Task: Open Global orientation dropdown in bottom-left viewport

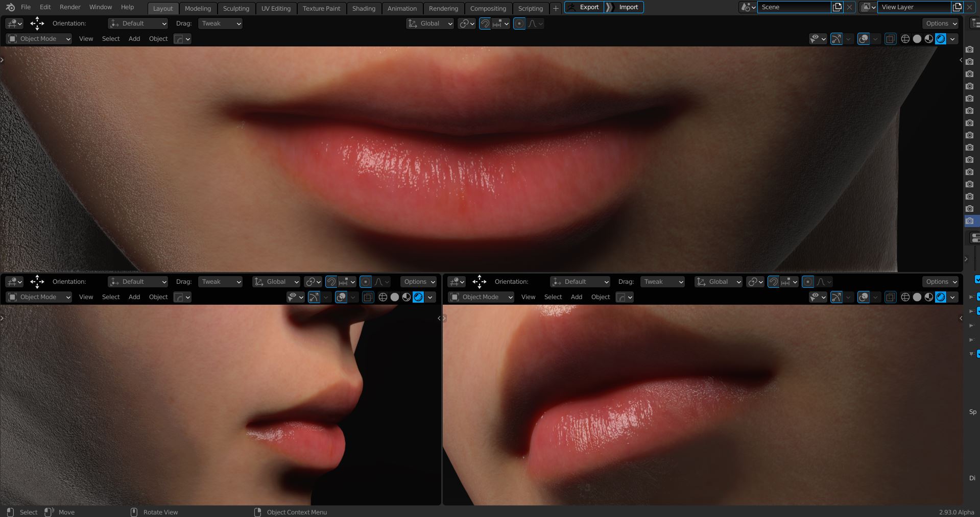Action: click(x=276, y=282)
